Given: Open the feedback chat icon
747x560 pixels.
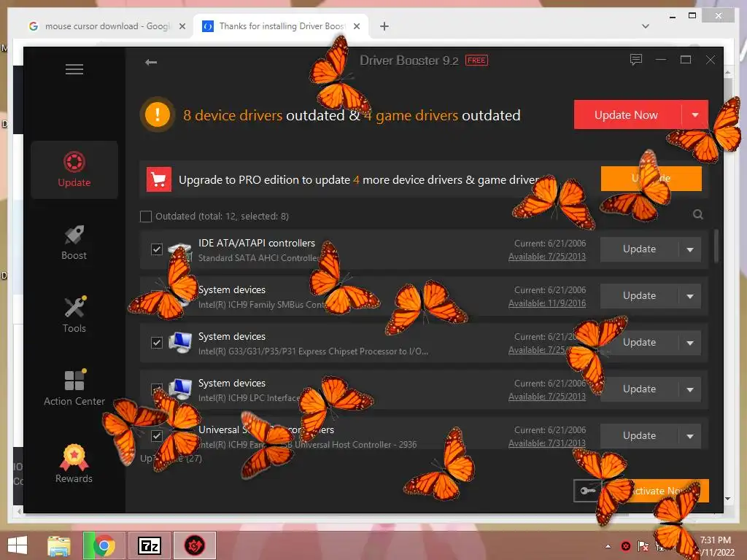Looking at the screenshot, I should point(636,60).
